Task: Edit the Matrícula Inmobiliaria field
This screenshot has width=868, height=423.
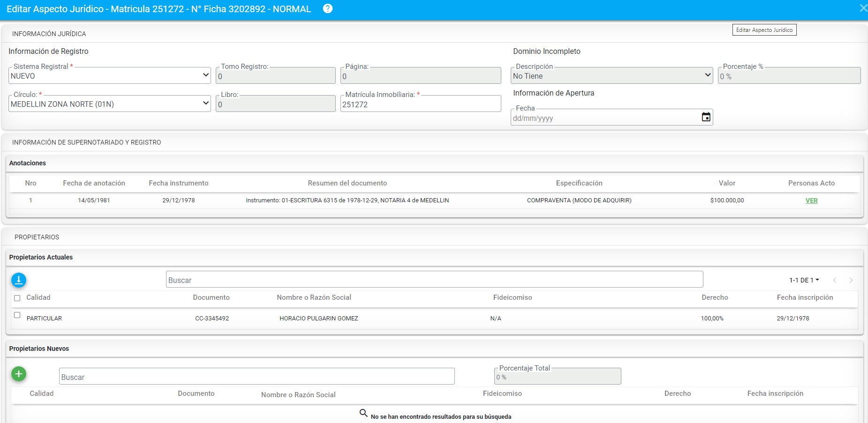Action: pos(421,104)
